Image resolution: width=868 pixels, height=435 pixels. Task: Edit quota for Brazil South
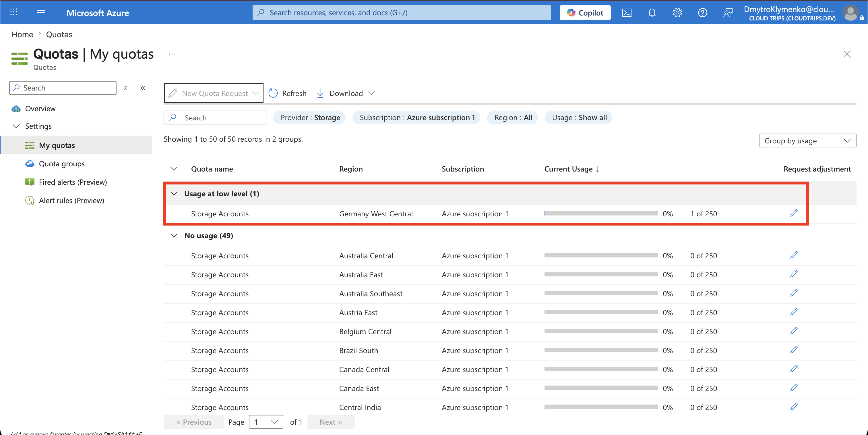794,350
